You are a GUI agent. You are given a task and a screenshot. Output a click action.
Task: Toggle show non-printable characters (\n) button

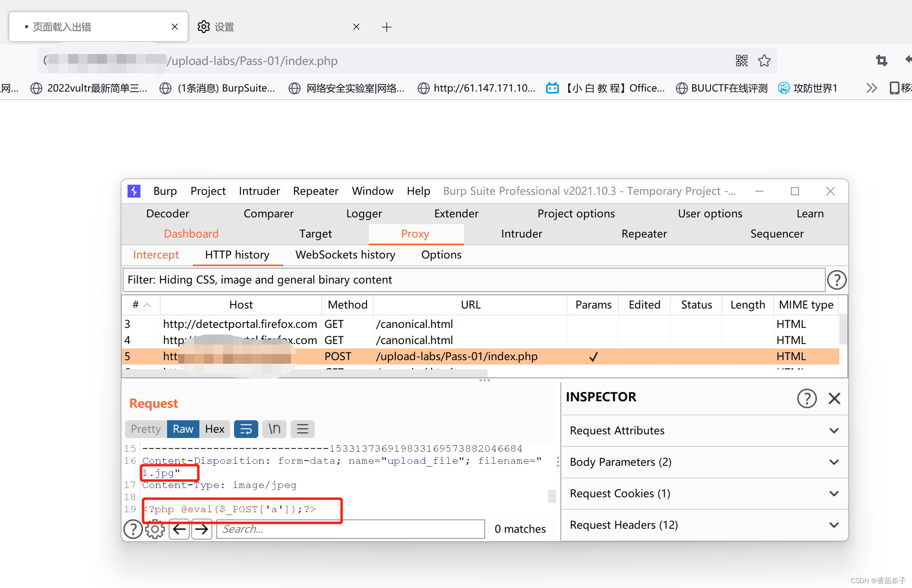click(274, 429)
